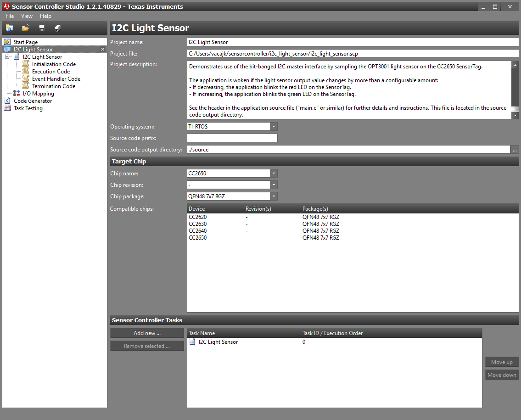The width and height of the screenshot is (521, 420).
Task: Click the Move up button
Action: click(x=502, y=362)
